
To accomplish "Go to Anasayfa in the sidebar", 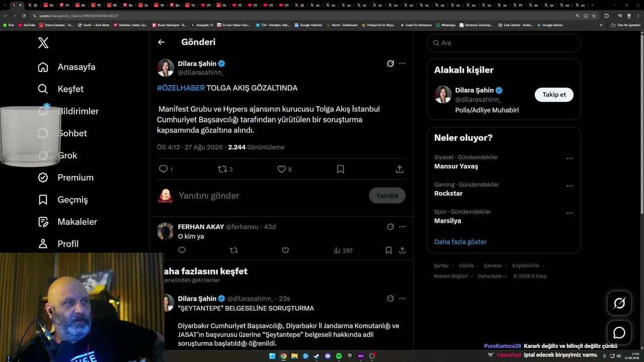I will (66, 67).
